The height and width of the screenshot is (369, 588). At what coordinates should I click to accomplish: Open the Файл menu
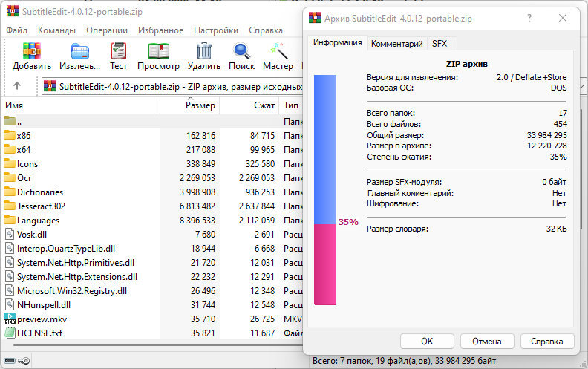16,30
